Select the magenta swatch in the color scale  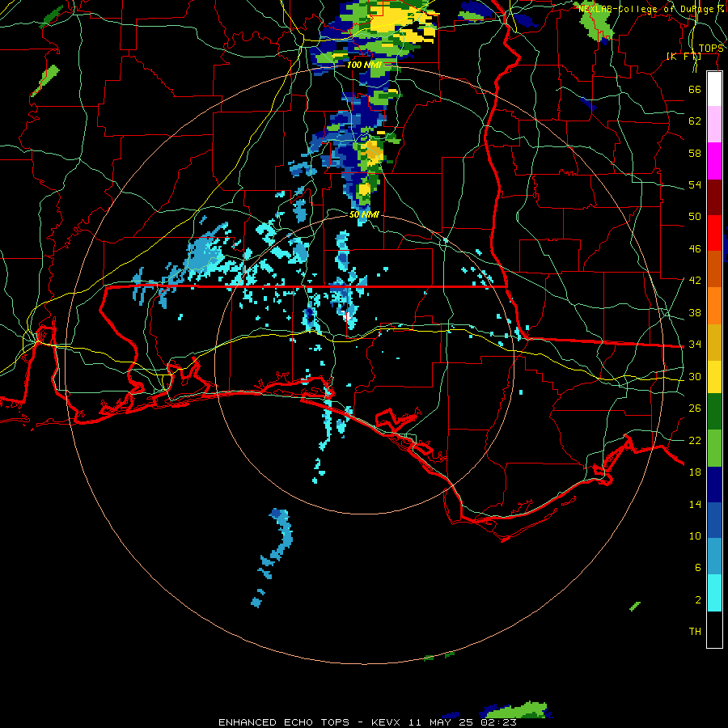click(x=714, y=161)
